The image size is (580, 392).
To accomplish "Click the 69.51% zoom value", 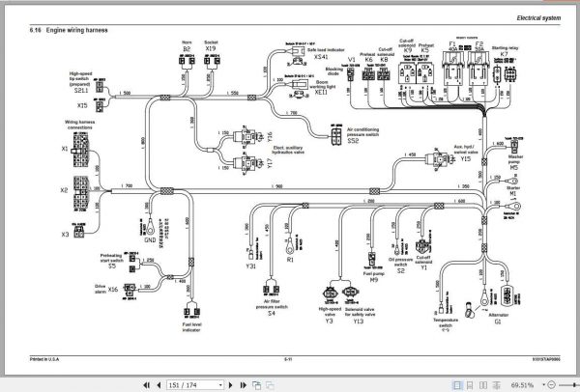I will [x=522, y=385].
